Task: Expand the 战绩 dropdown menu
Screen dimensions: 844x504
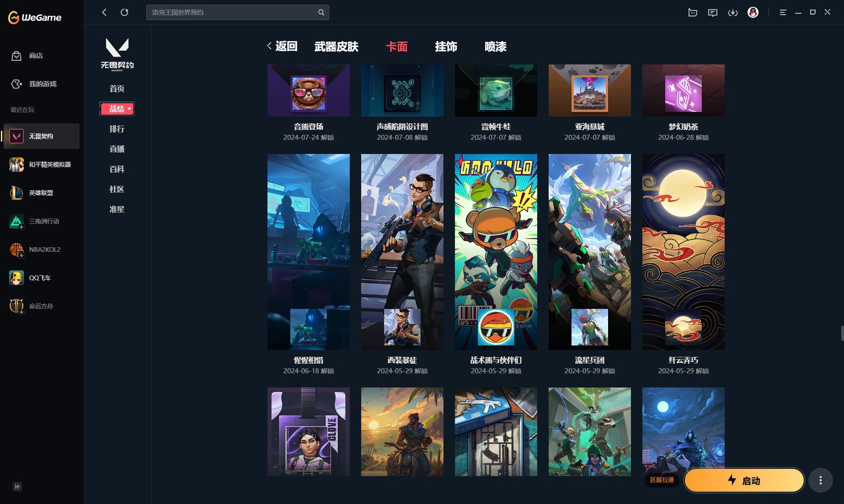Action: [129, 109]
